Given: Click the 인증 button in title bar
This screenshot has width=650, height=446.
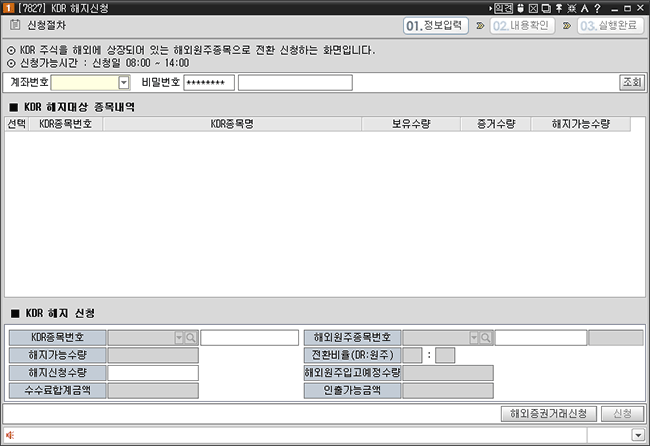Looking at the screenshot, I should [504, 8].
